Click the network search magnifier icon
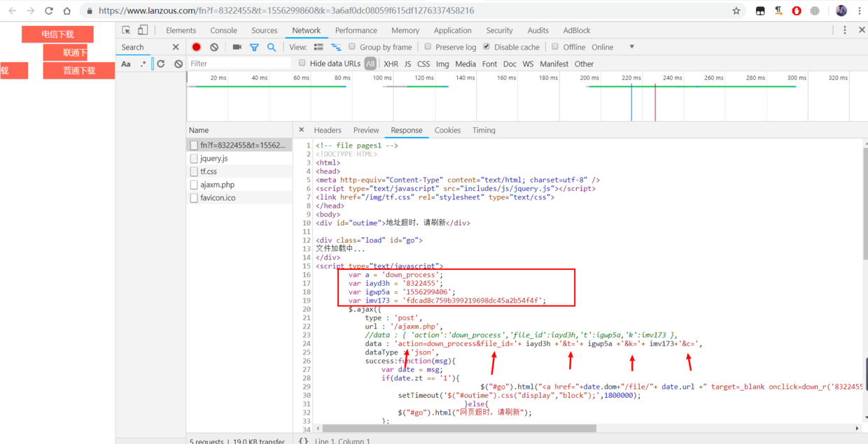Image resolution: width=868 pixels, height=444 pixels. [x=272, y=47]
